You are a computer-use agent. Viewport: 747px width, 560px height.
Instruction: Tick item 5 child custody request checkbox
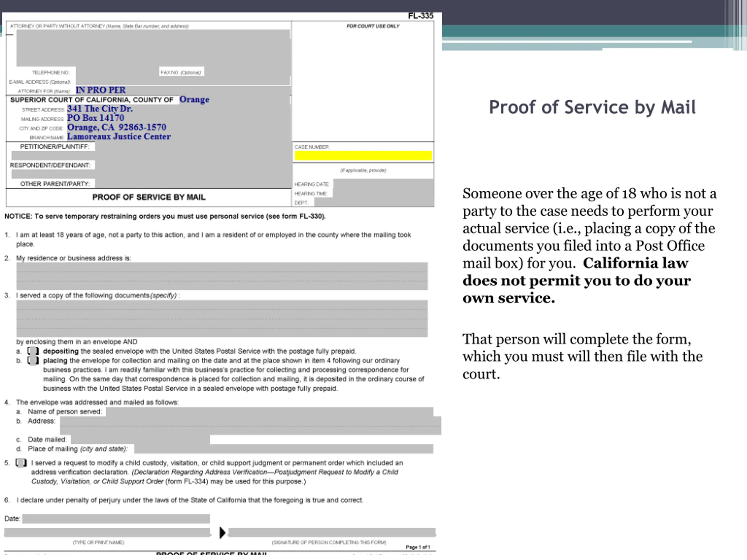coord(21,463)
